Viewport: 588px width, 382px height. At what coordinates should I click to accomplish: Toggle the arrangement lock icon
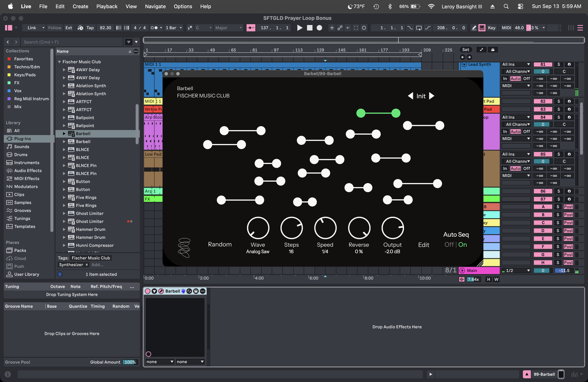pos(493,50)
